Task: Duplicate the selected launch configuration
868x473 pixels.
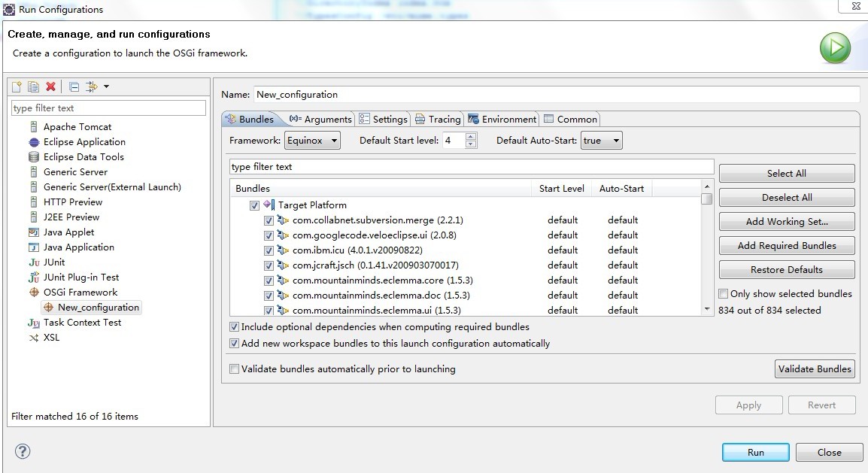Action: pos(34,87)
